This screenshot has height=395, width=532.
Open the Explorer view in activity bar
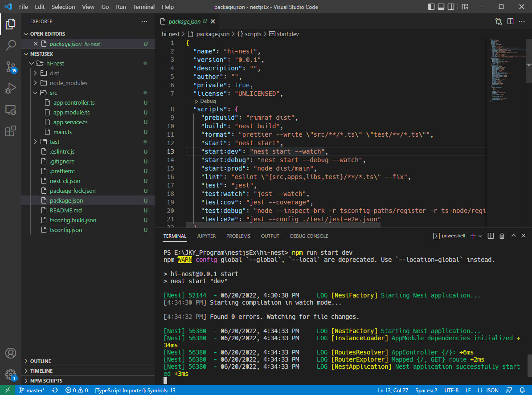pos(11,24)
